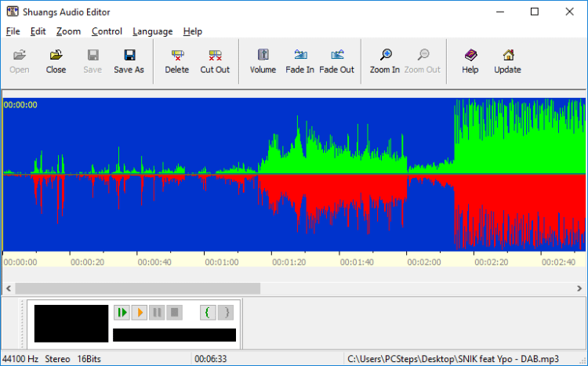Open the Volume adjustment tool

[x=263, y=55]
